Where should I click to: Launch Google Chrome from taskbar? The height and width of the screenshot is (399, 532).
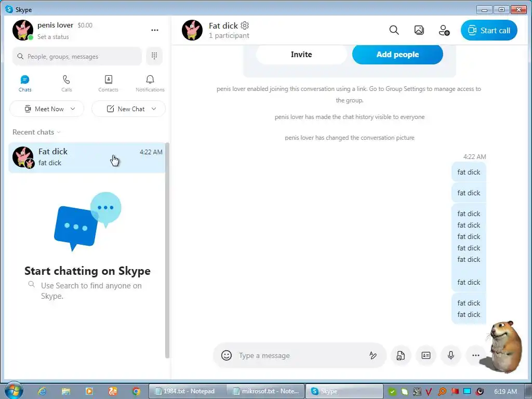coord(136,391)
